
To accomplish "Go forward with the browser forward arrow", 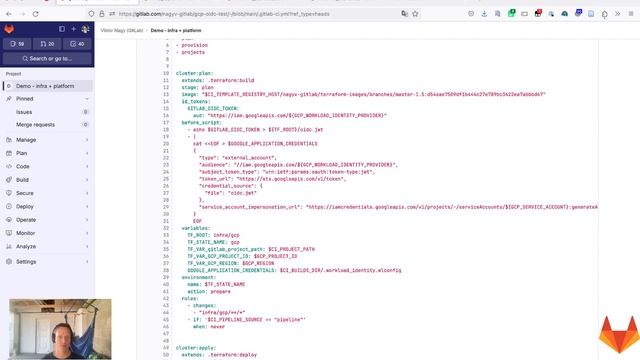I will pyautogui.click(x=22, y=14).
